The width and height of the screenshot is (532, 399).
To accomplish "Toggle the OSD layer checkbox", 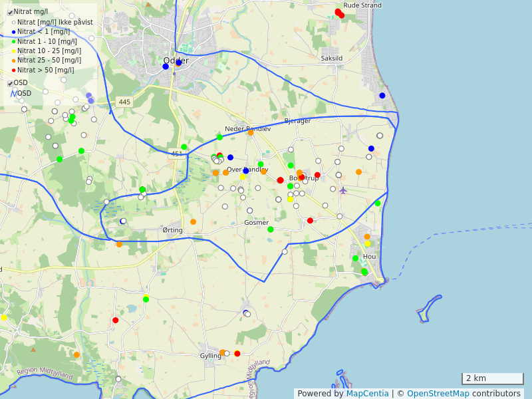I will (x=10, y=83).
